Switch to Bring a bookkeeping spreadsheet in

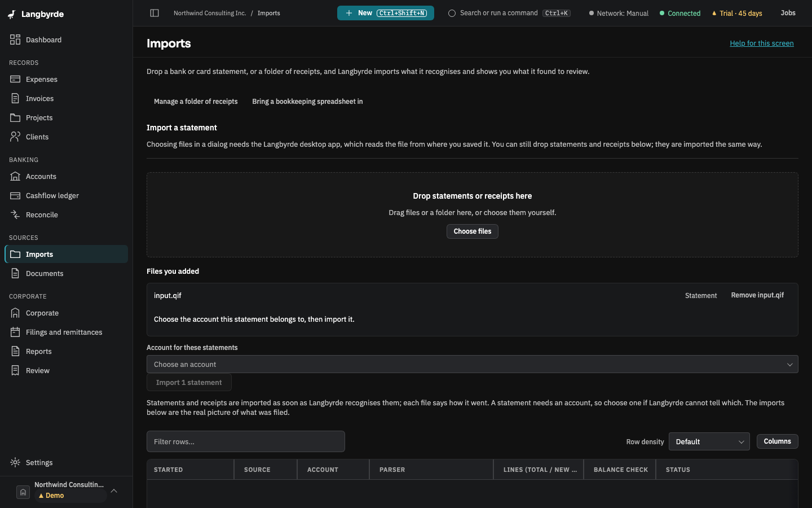tap(307, 102)
